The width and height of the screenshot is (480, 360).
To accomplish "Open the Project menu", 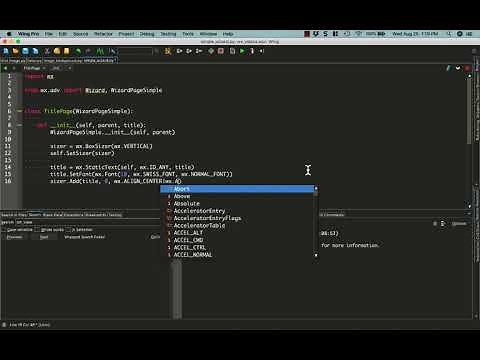I will click(x=126, y=34).
